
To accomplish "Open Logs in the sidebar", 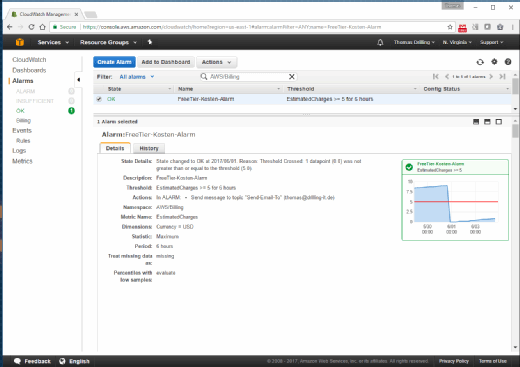I will point(19,151).
